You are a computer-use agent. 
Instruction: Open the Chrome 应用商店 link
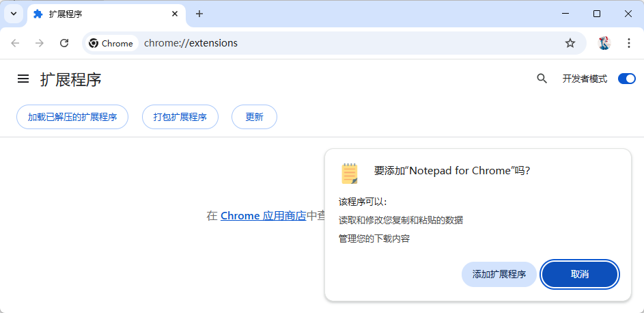click(x=263, y=216)
